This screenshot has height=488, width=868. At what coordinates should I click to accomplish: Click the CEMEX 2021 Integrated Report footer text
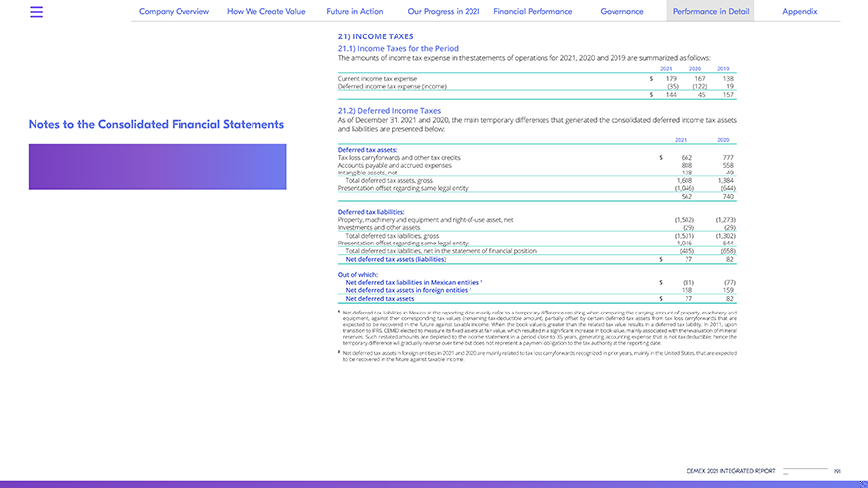point(731,471)
